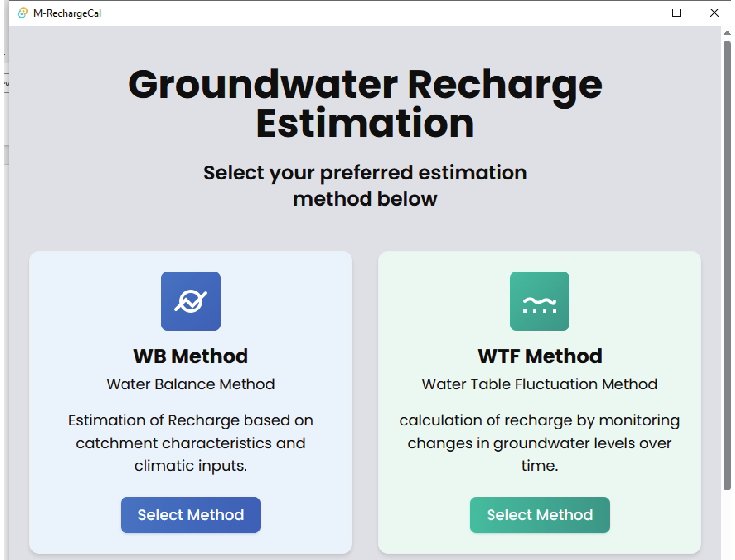Screen dimensions: 735x560
Task: Click the blue WB Method chart icon
Action: (191, 301)
